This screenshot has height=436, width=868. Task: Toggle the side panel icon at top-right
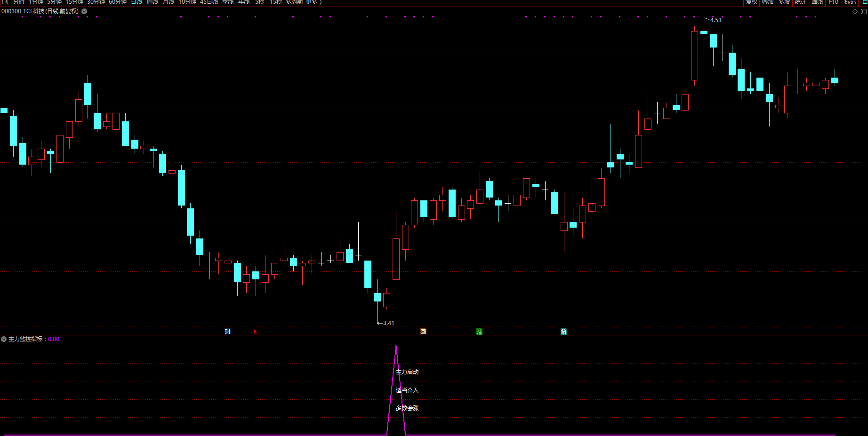click(864, 11)
